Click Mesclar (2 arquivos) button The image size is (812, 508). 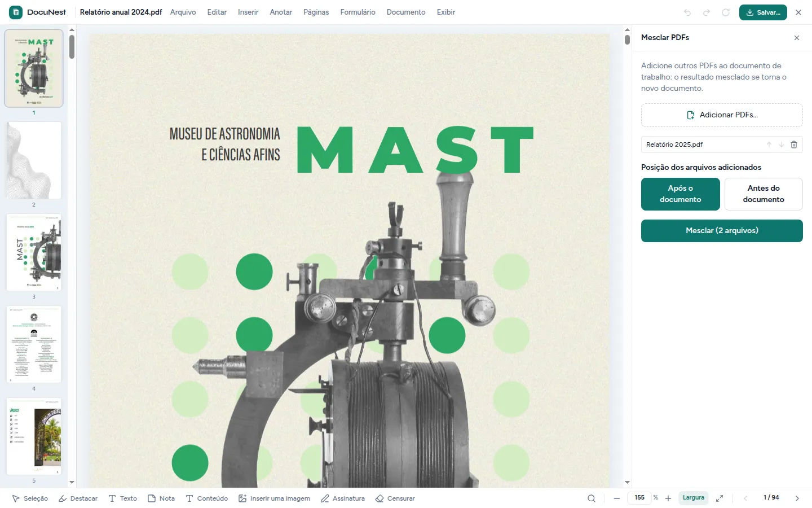point(722,231)
